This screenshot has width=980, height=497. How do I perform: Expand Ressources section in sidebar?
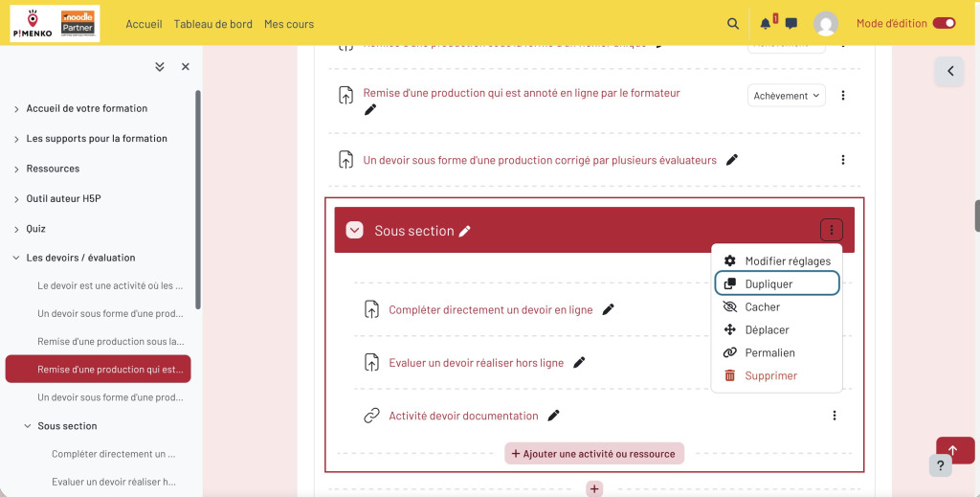[17, 169]
